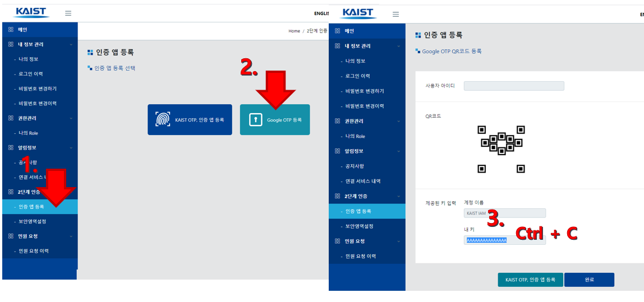Viewport: 644px width, 302px height.
Task: Toggle hamburger menu in right screenshot
Action: click(x=395, y=15)
